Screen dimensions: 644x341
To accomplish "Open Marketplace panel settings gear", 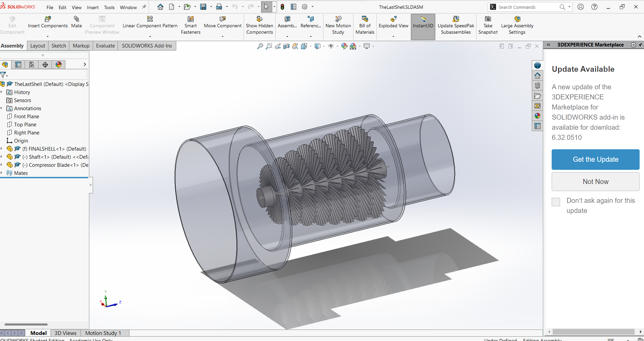I will tap(634, 45).
